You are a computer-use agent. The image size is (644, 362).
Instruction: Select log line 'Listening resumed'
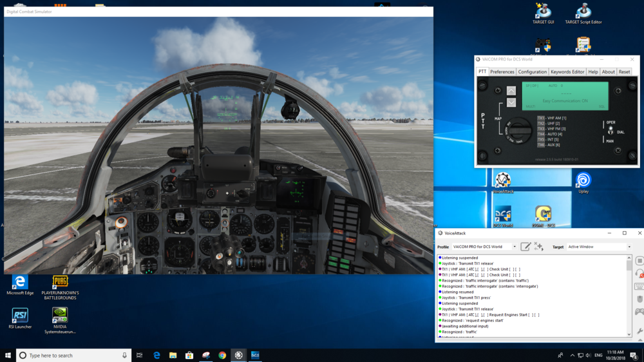457,292
